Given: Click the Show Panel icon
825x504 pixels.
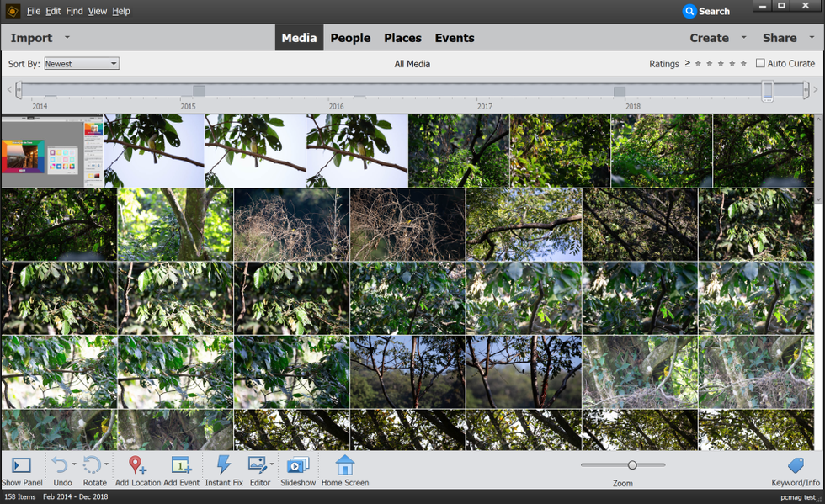Looking at the screenshot, I should 22,465.
